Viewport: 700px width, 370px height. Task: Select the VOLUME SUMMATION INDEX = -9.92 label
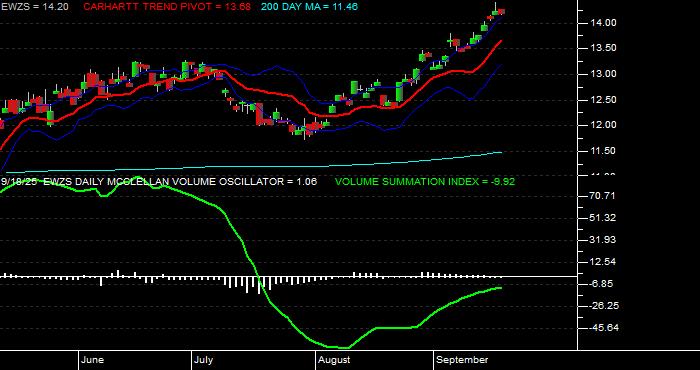click(425, 182)
